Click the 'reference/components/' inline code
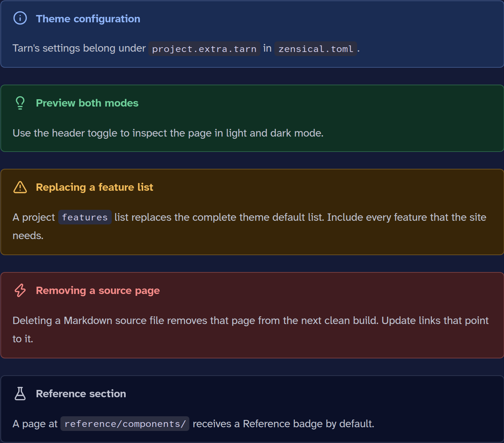This screenshot has width=504, height=443. pyautogui.click(x=125, y=424)
